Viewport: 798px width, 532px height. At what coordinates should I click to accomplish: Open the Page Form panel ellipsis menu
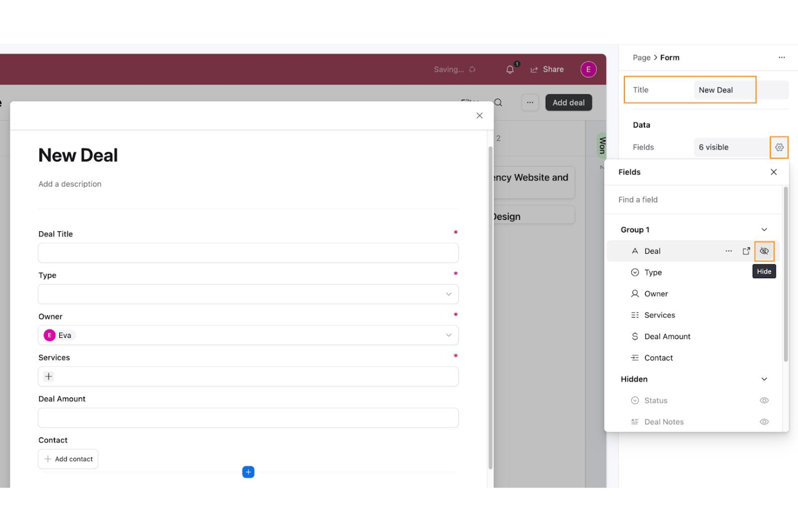tap(781, 58)
